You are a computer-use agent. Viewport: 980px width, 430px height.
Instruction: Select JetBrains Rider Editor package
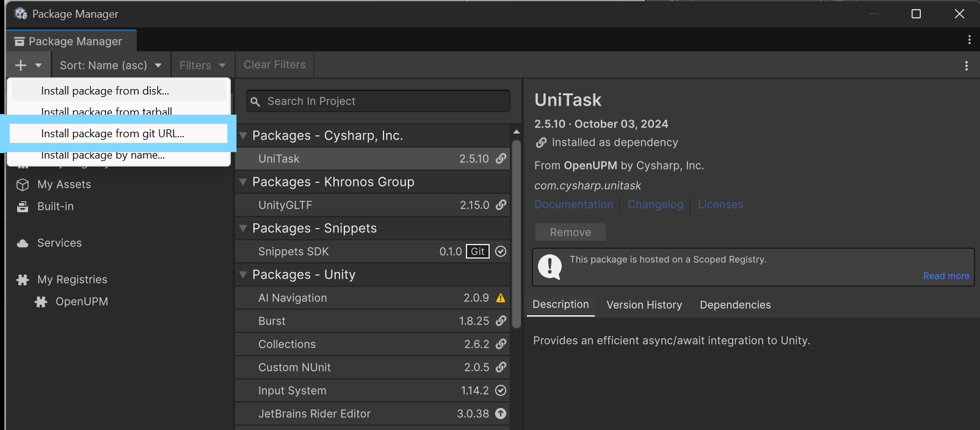(x=372, y=414)
